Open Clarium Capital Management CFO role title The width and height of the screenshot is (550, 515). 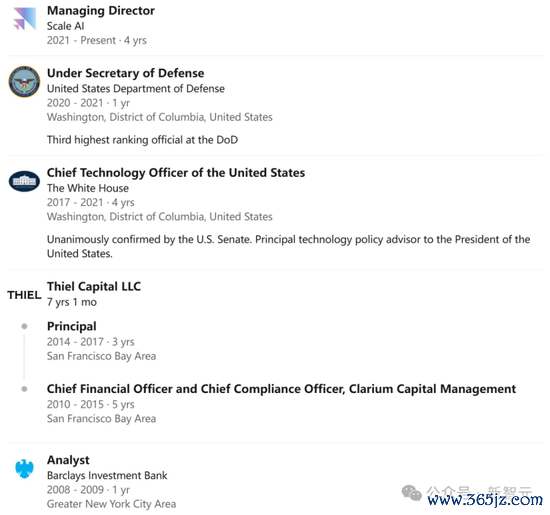tap(281, 389)
